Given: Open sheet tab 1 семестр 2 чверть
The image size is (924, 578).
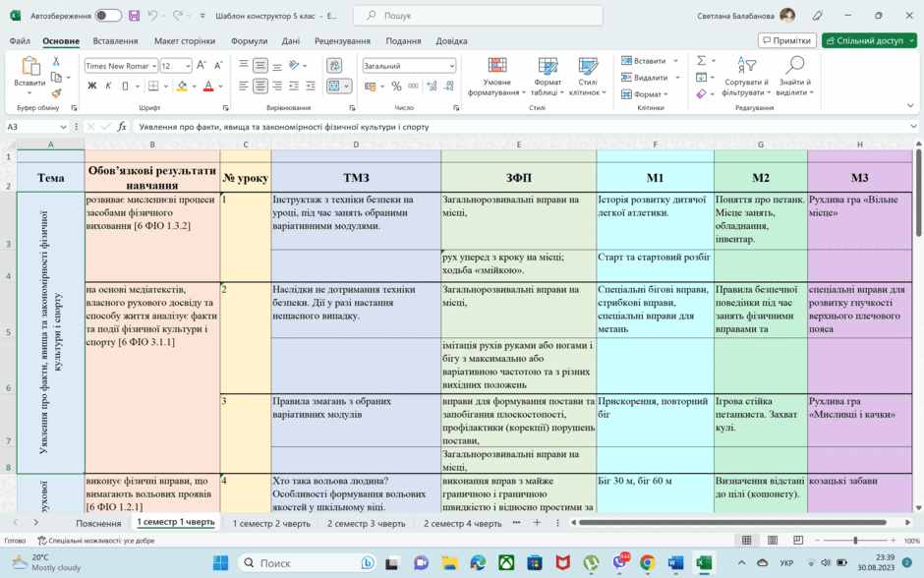Looking at the screenshot, I should point(271,523).
